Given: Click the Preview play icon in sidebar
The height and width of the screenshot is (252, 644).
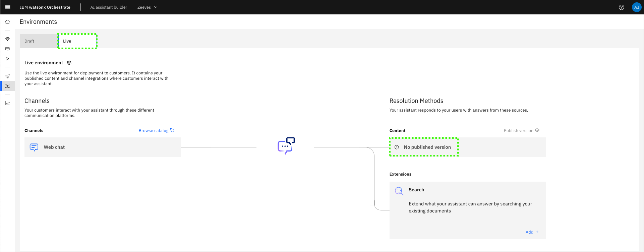Looking at the screenshot, I should click(7, 59).
